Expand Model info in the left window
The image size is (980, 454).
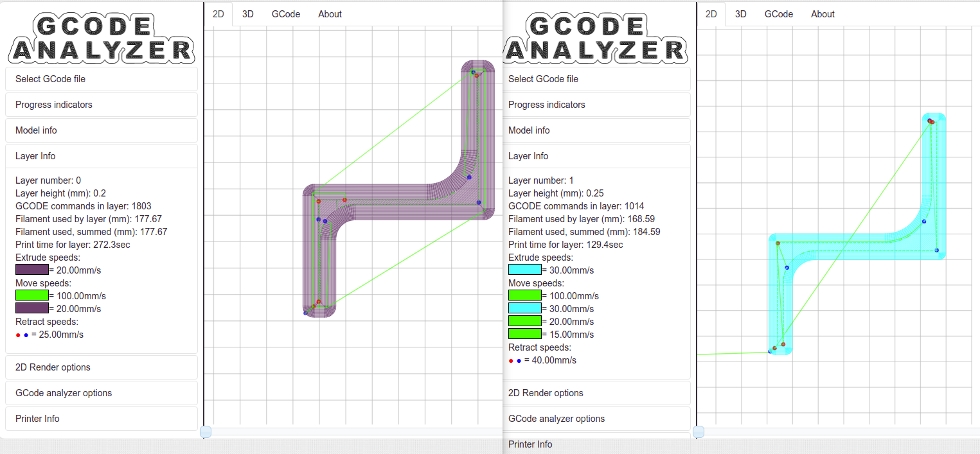coord(102,130)
